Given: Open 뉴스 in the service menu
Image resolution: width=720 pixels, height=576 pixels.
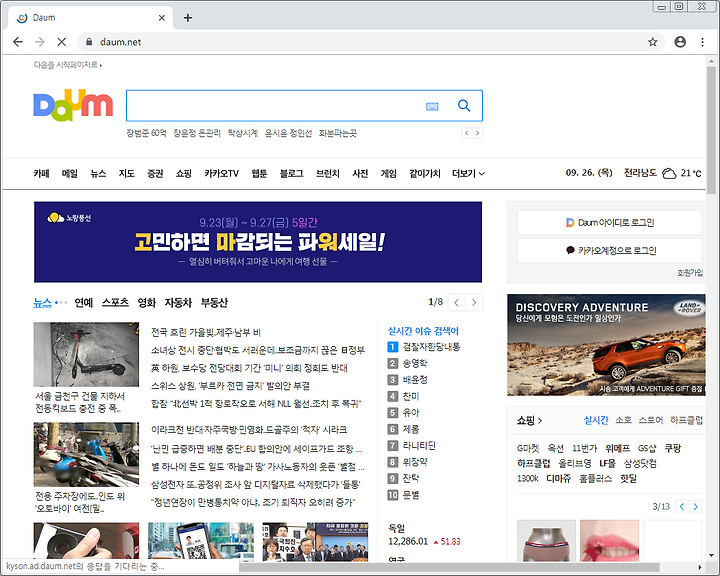Looking at the screenshot, I should (x=98, y=174).
